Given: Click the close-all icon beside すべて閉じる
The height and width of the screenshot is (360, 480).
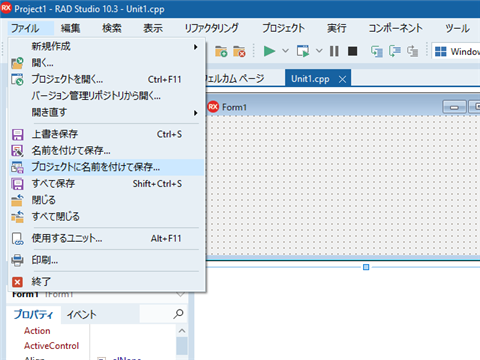Looking at the screenshot, I should pyautogui.click(x=17, y=217).
